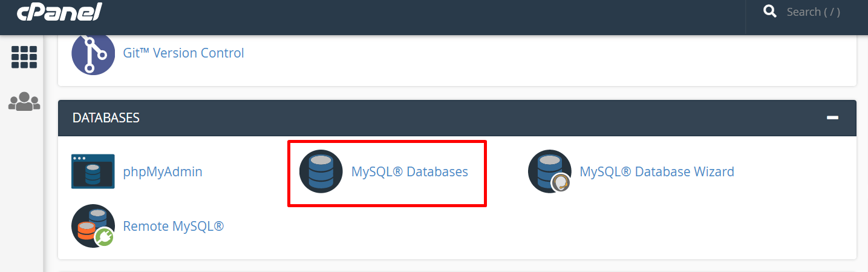868x272 pixels.
Task: Open the MySQL® Database Wizard link
Action: [x=657, y=172]
